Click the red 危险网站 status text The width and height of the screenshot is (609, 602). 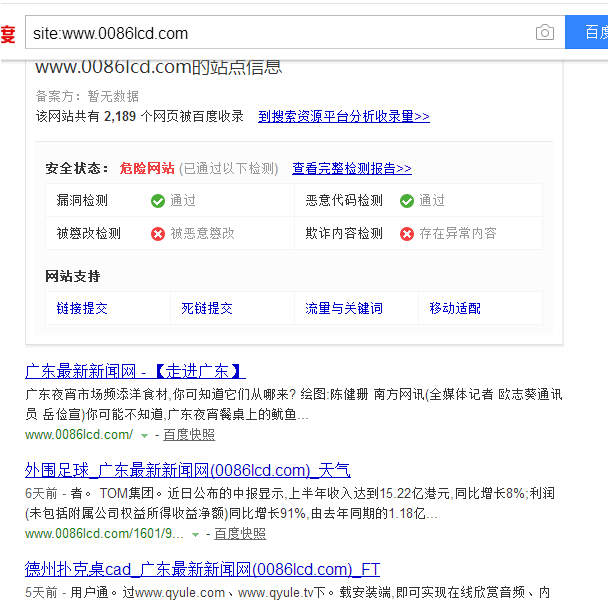(147, 168)
